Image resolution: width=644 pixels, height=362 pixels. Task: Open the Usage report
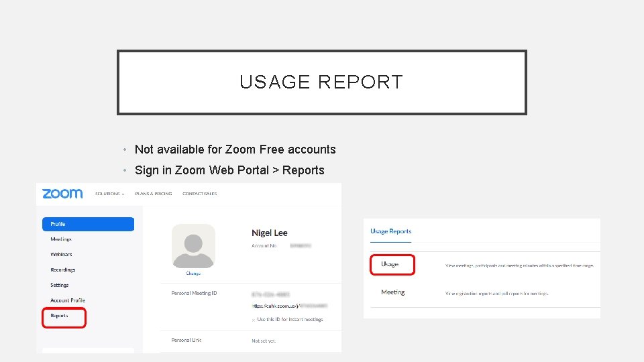390,264
